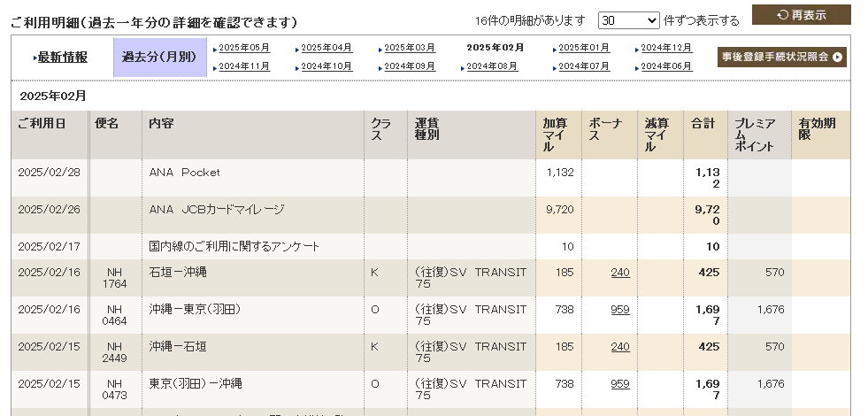Open 2024年06月 statement link

(x=666, y=66)
